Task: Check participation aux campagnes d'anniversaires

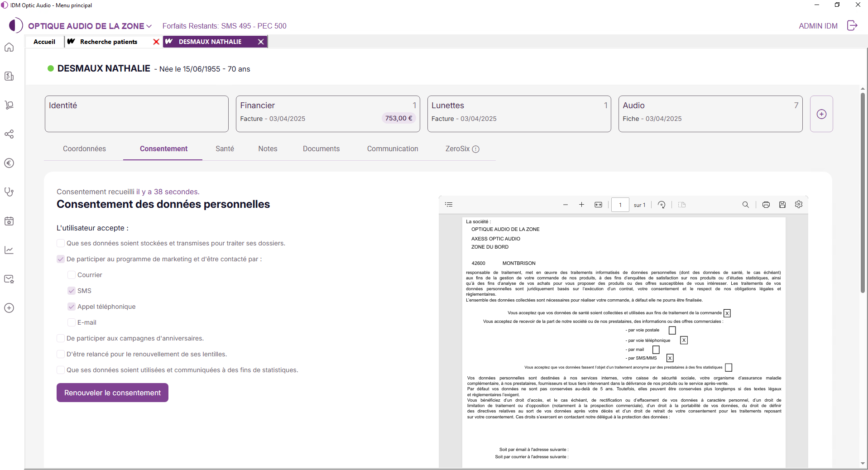Action: (60, 338)
